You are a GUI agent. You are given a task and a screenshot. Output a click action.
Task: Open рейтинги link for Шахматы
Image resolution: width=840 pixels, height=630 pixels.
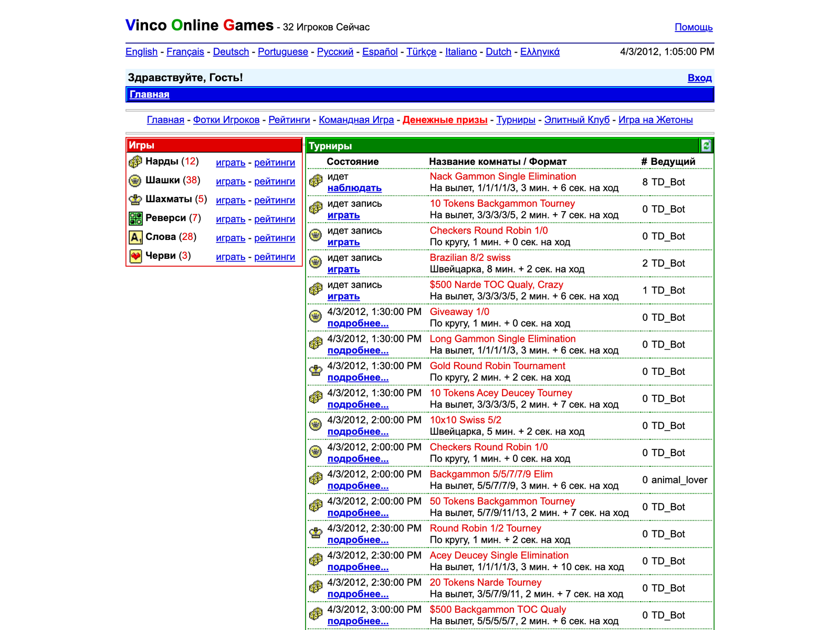[275, 200]
